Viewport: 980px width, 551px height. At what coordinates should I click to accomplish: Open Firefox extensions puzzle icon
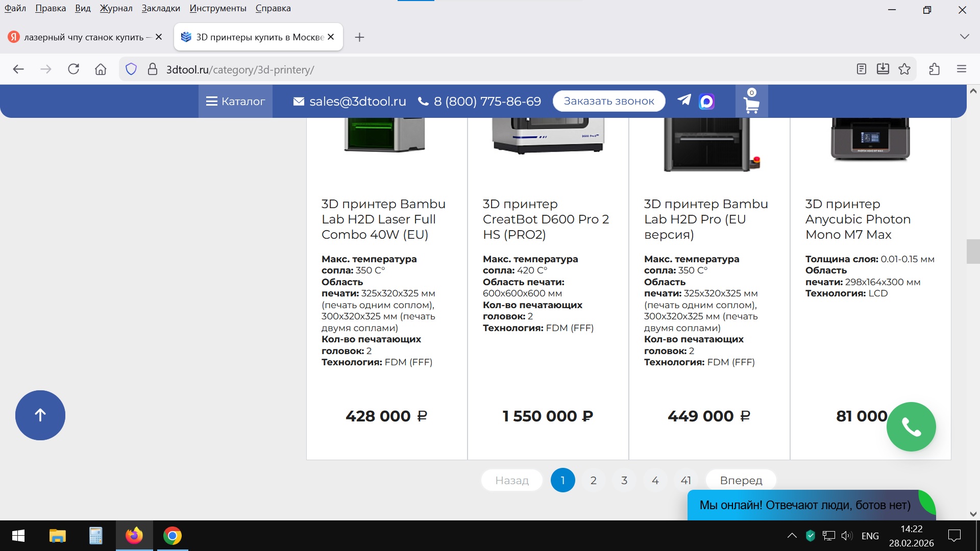935,69
